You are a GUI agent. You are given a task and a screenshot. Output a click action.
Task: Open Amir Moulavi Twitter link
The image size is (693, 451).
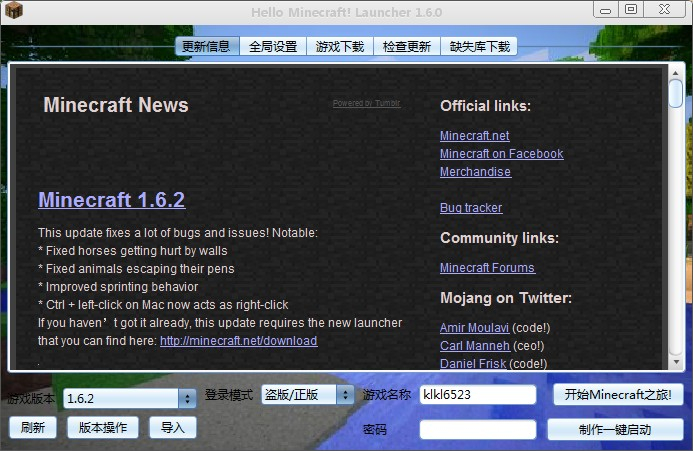[x=474, y=328]
